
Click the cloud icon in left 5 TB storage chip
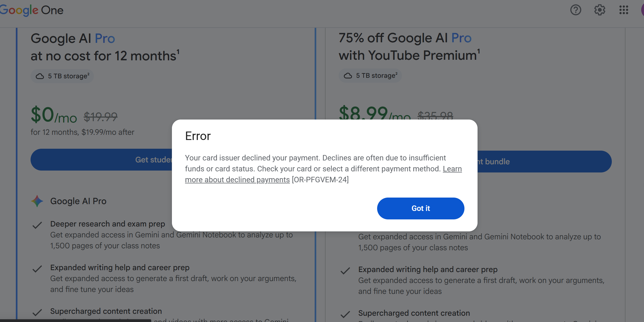tap(40, 76)
